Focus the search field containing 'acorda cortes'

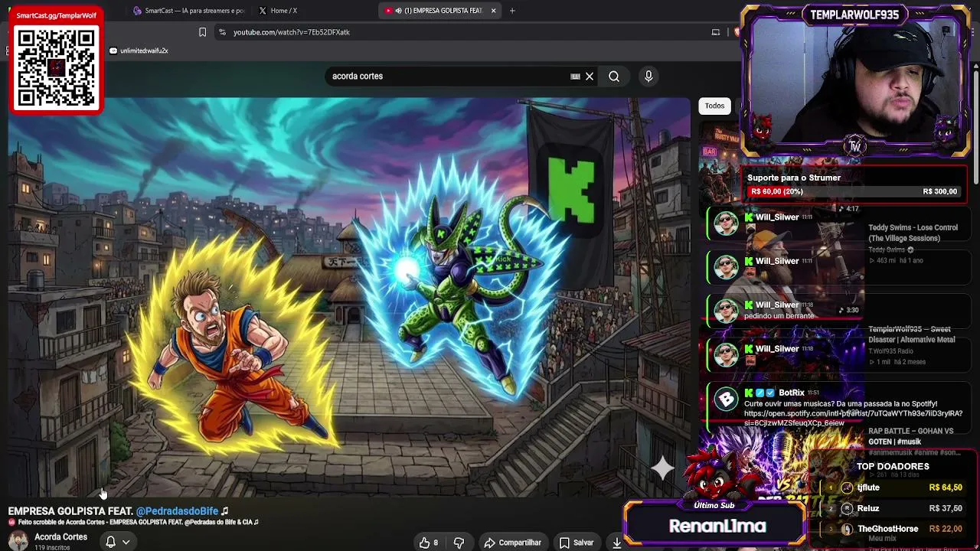(448, 77)
